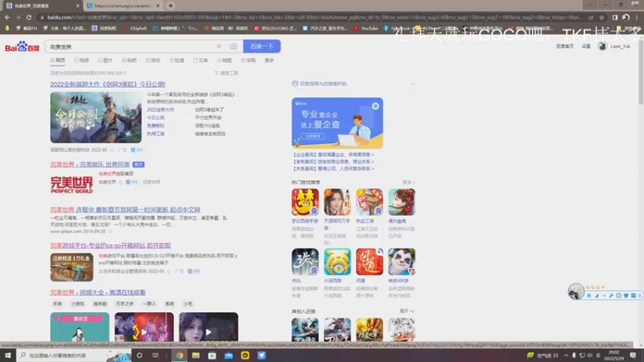The width and height of the screenshot is (644, 362).
Task: Open 倩女幽魂 game icon
Action: (402, 202)
